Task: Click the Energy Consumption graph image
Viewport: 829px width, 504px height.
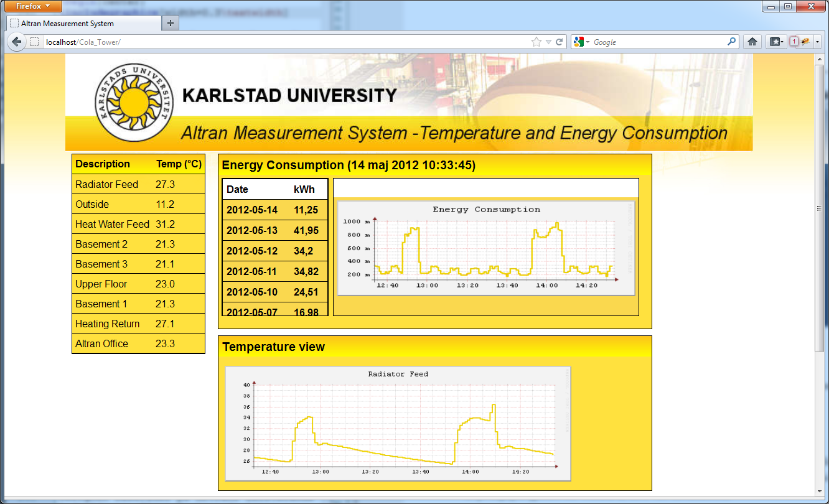Action: click(x=486, y=248)
